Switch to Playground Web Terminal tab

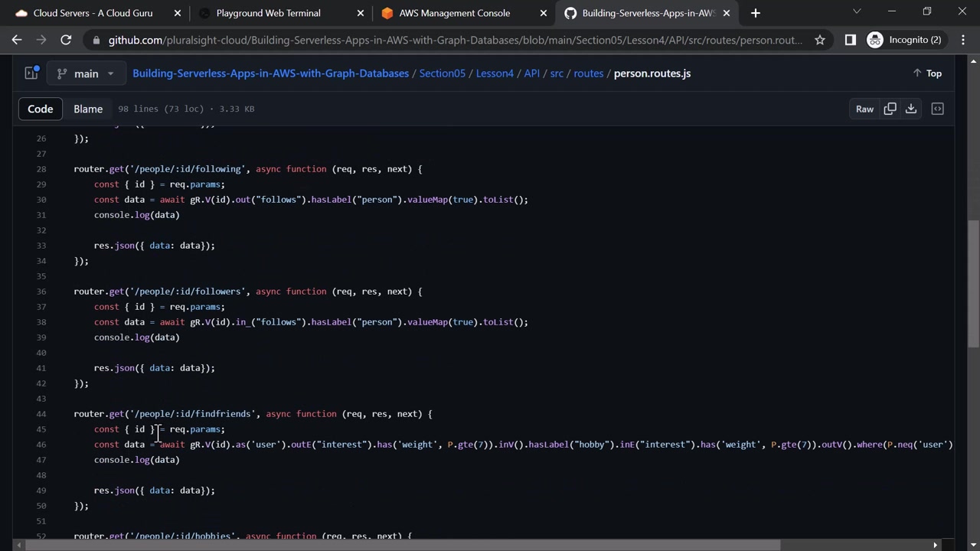pyautogui.click(x=268, y=13)
